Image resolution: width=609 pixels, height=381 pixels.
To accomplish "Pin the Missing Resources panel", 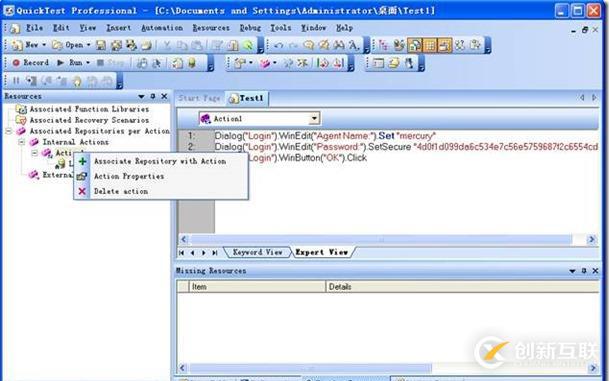I will coord(584,271).
